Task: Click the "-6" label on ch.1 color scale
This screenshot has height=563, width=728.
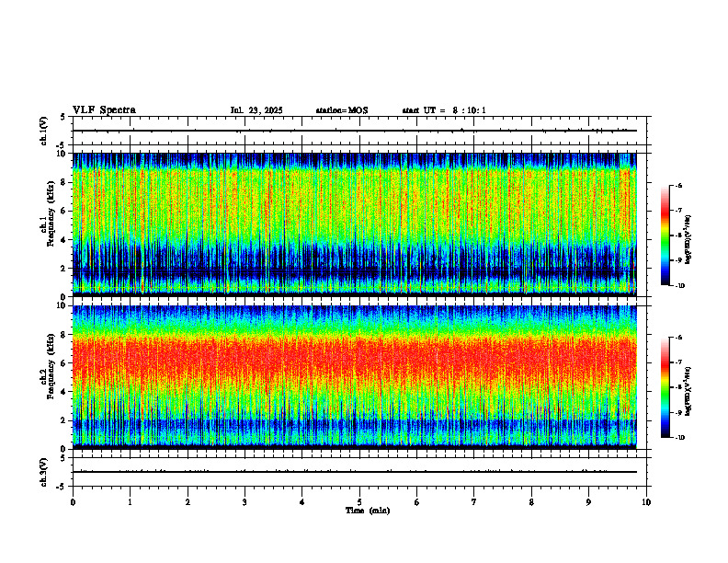Action: point(678,186)
